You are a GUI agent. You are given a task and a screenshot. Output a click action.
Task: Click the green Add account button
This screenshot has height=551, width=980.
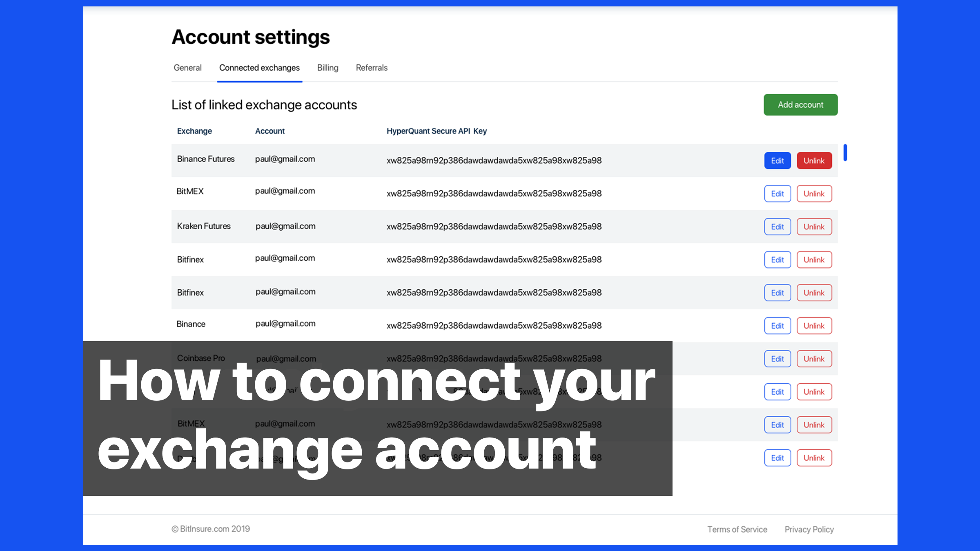click(800, 105)
